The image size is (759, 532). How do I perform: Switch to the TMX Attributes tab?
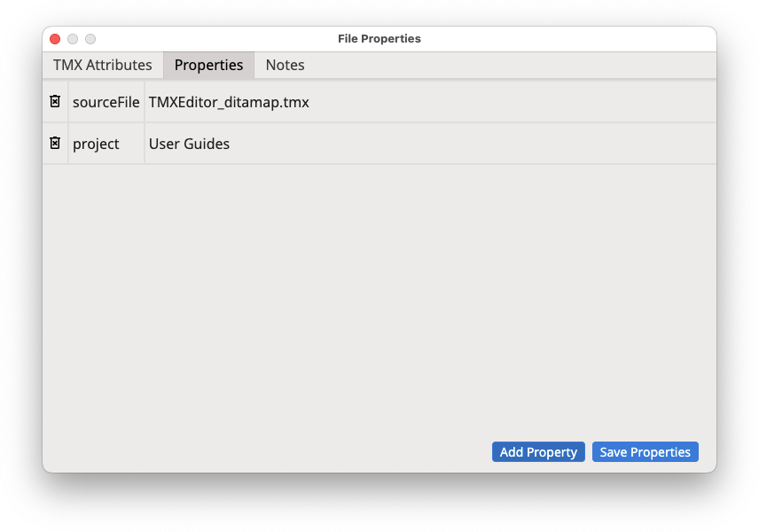pyautogui.click(x=103, y=65)
